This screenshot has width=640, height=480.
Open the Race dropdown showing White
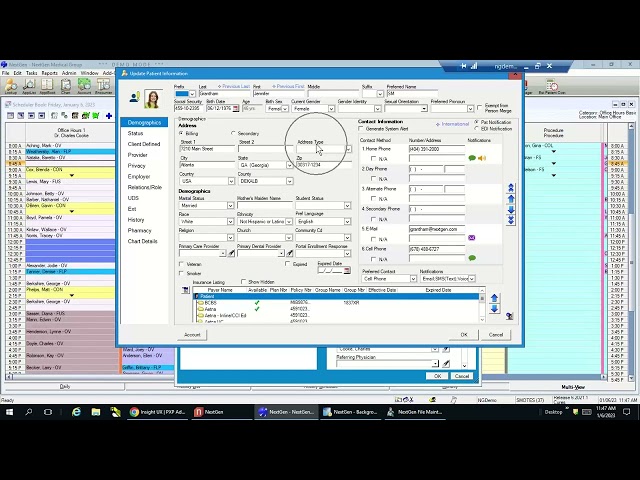tap(230, 222)
